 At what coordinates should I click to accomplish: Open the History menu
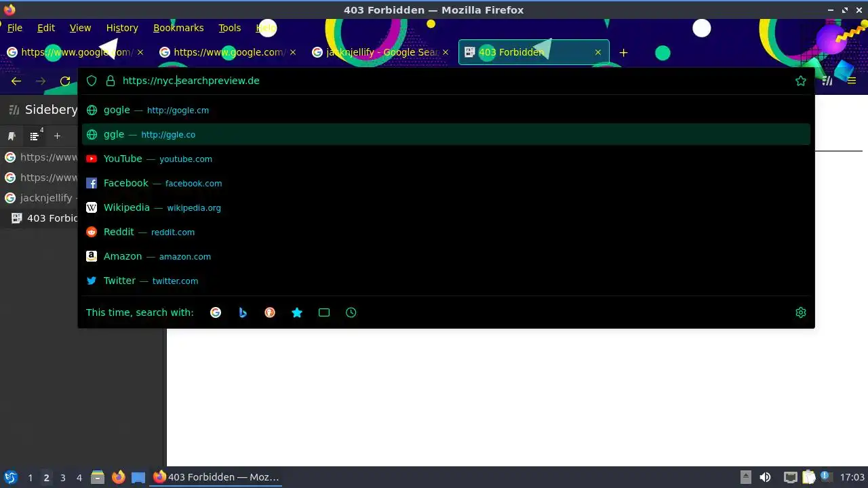[122, 28]
